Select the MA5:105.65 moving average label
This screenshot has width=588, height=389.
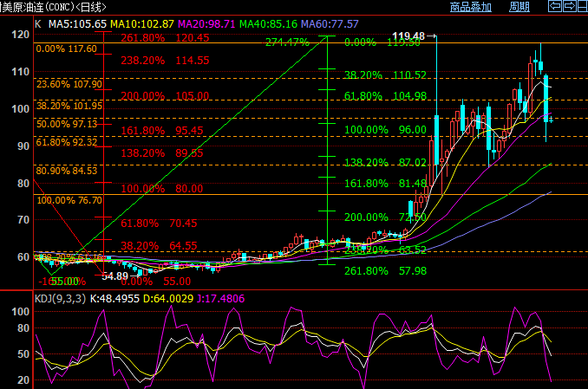[x=78, y=24]
